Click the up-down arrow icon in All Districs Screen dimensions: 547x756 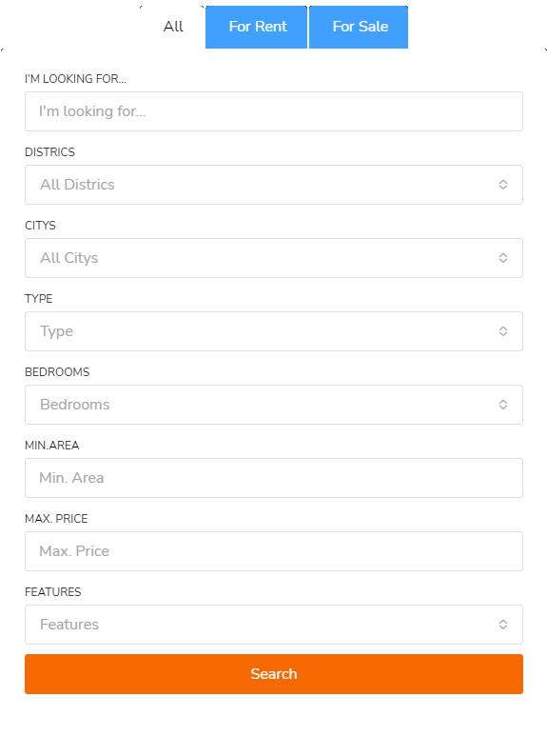(503, 185)
